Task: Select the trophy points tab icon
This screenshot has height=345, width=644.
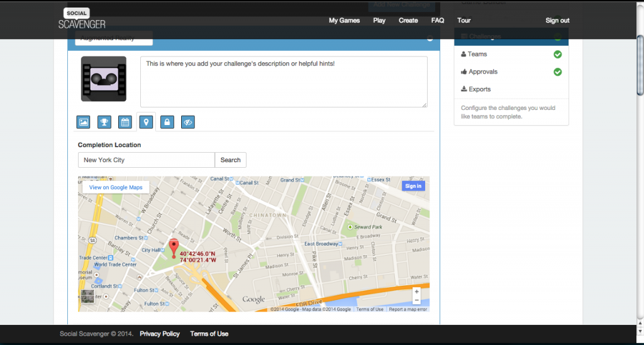Action: point(104,123)
